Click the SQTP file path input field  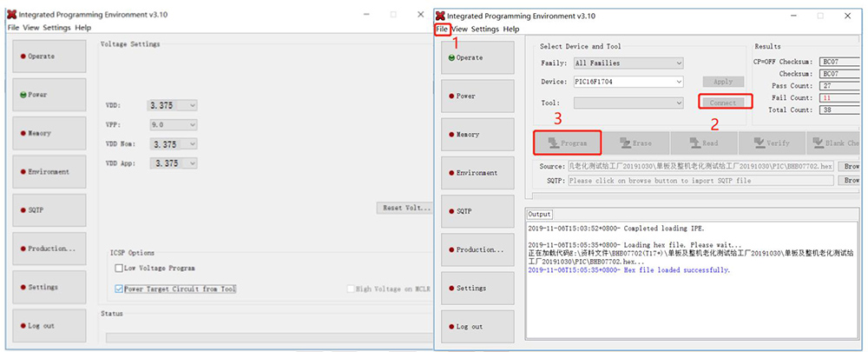click(x=700, y=181)
